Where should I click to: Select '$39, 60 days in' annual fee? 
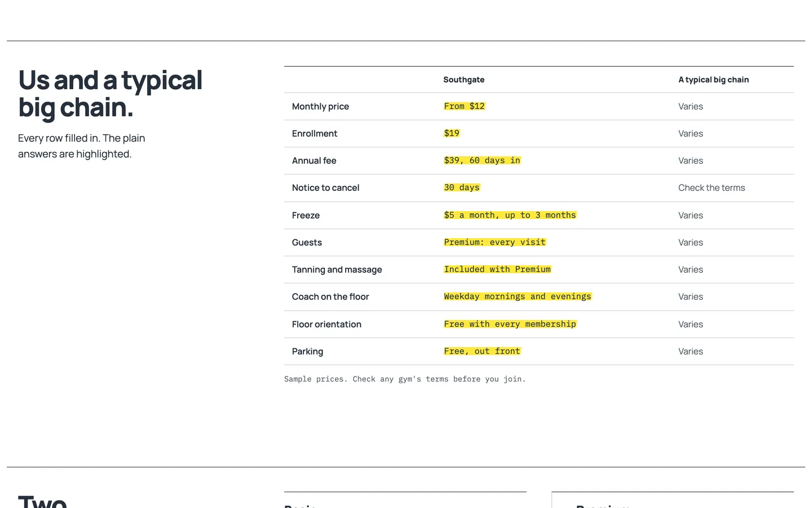482,160
